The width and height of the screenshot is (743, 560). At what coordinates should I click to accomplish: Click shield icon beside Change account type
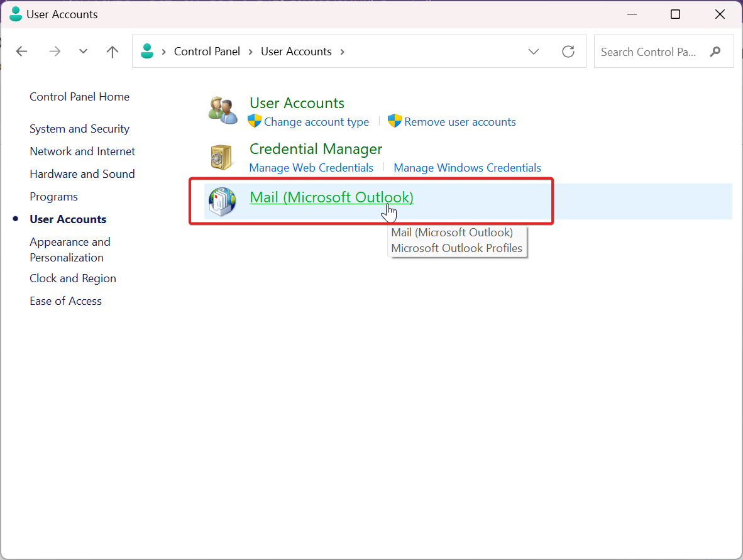[255, 121]
